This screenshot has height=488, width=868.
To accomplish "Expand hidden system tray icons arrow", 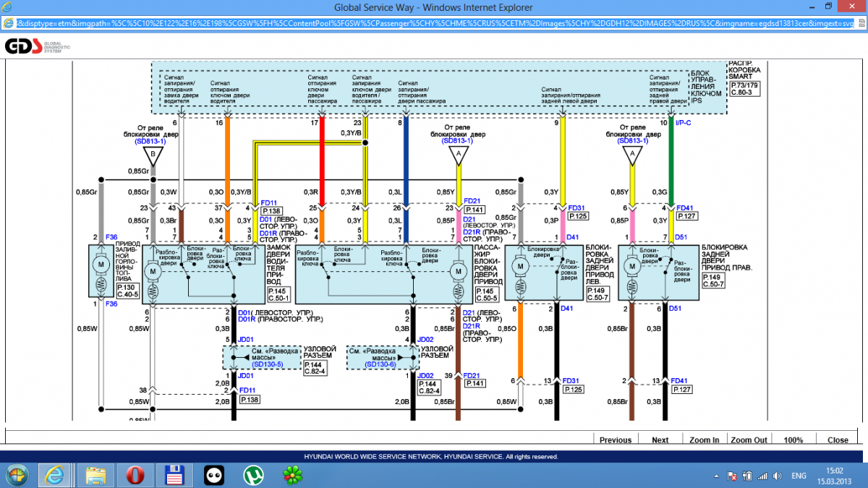I will (715, 476).
